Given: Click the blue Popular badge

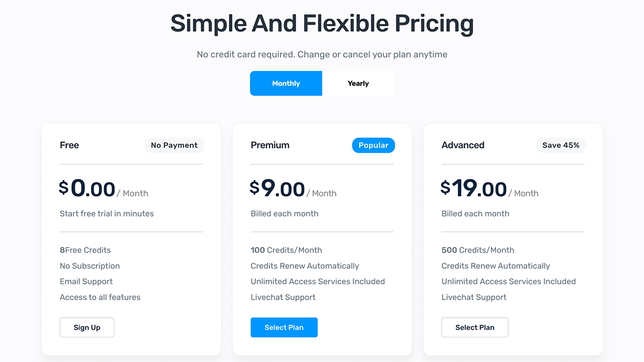Looking at the screenshot, I should pyautogui.click(x=373, y=145).
